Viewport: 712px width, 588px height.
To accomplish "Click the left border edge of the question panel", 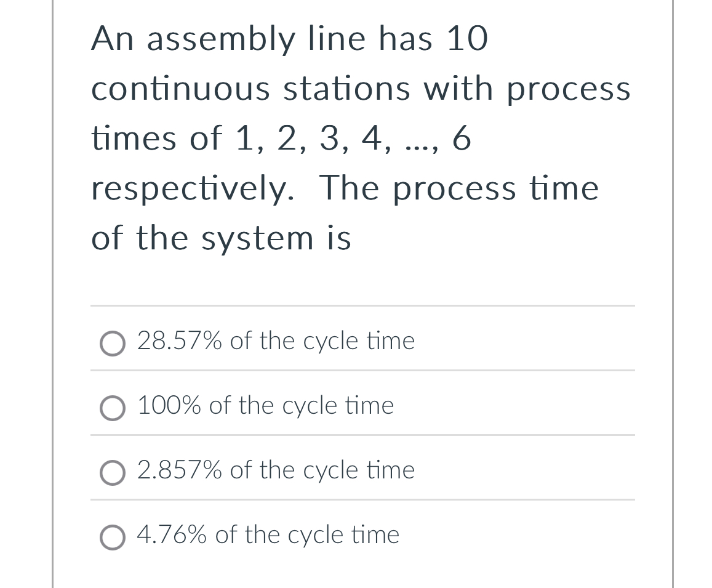I will pos(53,294).
